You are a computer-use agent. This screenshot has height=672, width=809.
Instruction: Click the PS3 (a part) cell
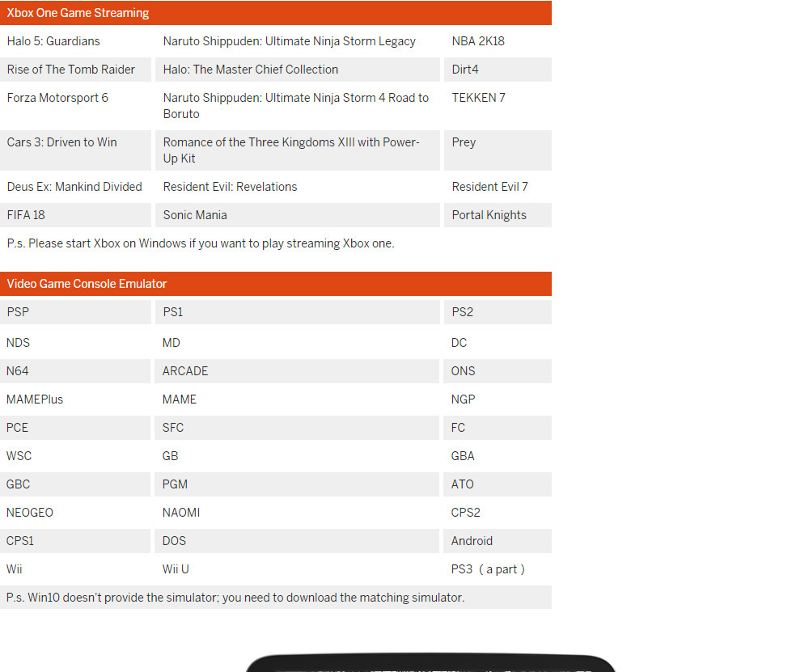488,569
